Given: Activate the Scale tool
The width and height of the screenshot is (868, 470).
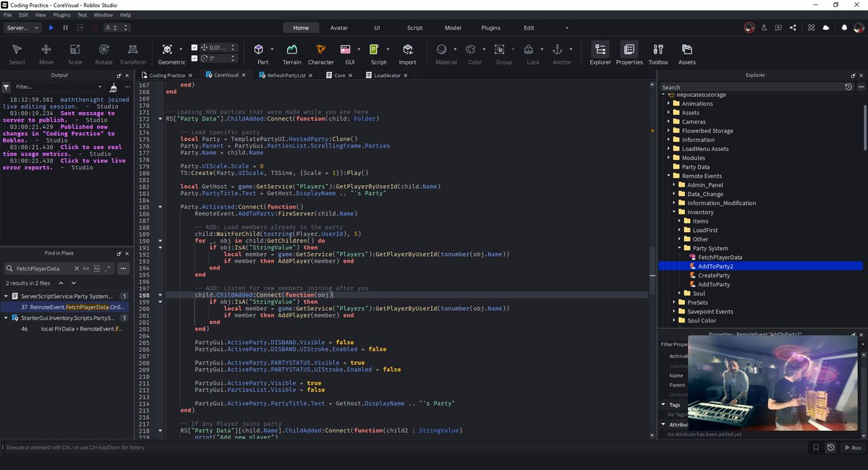Looking at the screenshot, I should pos(75,49).
